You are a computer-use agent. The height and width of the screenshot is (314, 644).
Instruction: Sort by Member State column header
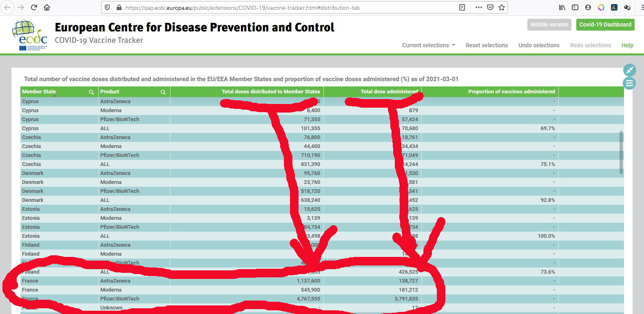[39, 92]
